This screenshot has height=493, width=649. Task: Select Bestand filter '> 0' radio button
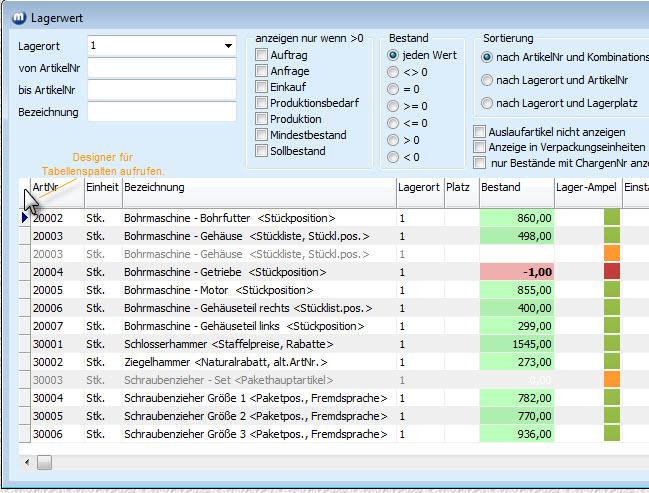point(393,140)
